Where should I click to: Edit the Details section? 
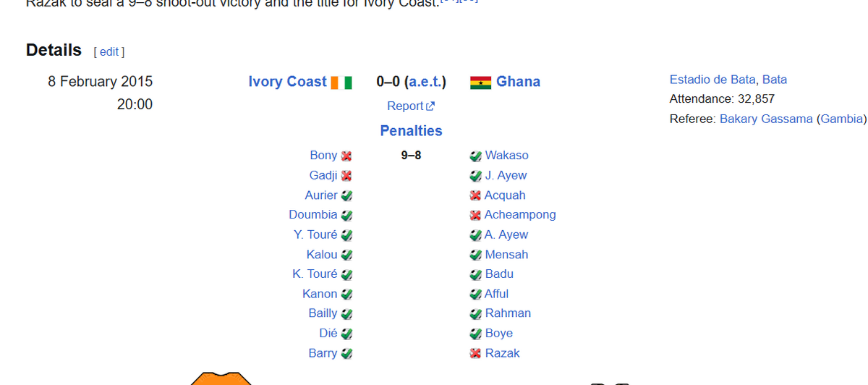click(x=109, y=52)
